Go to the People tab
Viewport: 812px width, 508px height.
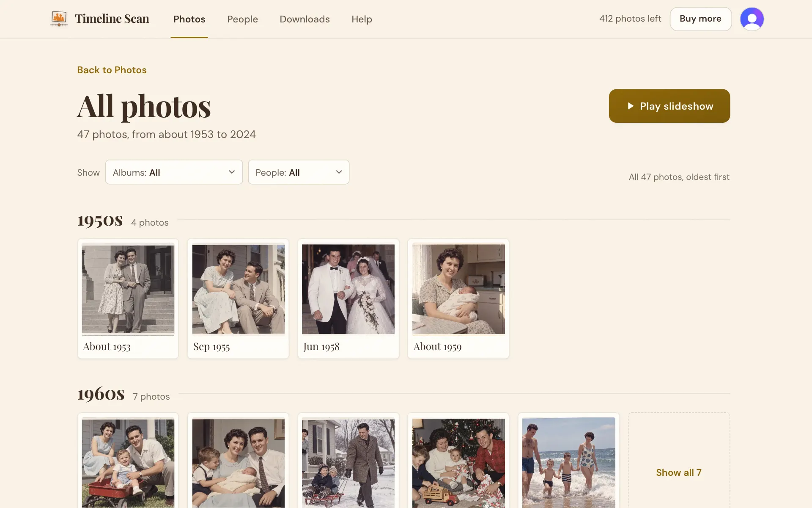point(242,19)
